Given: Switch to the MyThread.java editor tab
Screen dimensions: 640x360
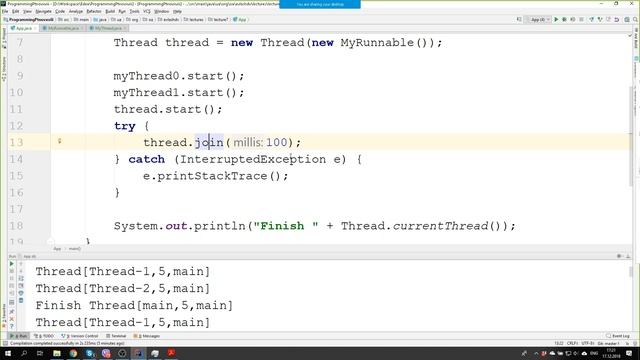Looking at the screenshot, I should [108, 28].
